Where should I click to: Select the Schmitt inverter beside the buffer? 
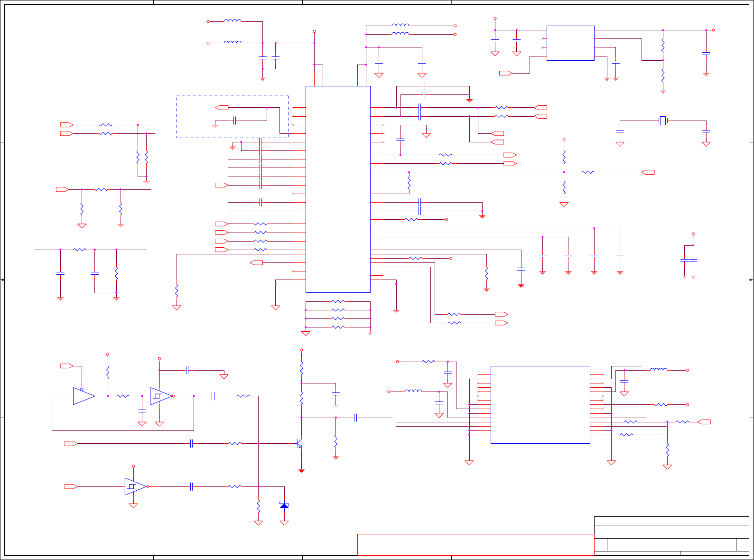click(x=162, y=396)
